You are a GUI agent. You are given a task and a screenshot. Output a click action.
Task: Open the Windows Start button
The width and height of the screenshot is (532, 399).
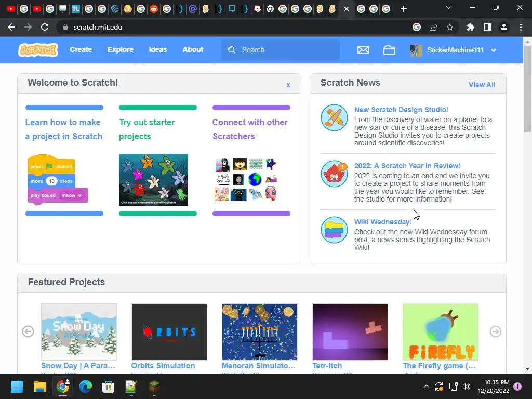coord(17,387)
